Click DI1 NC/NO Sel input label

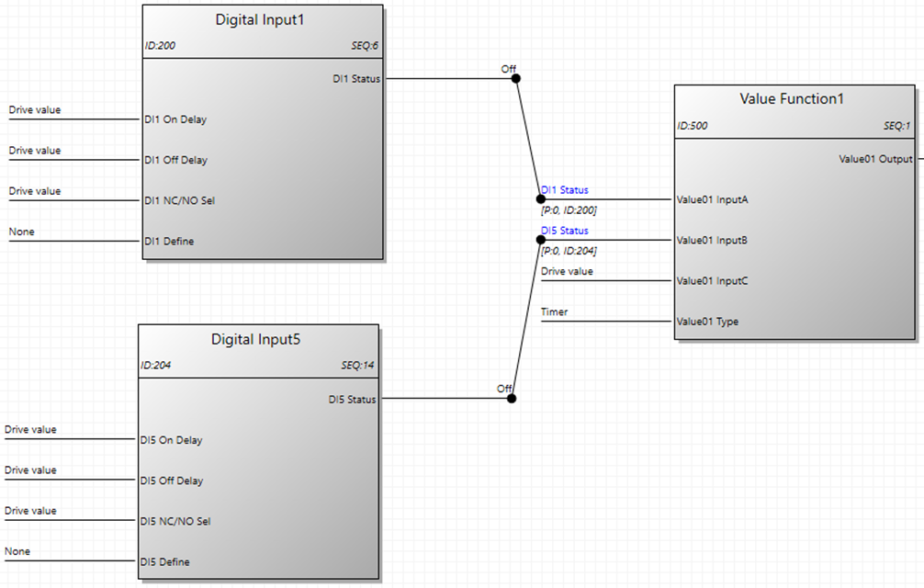click(x=180, y=201)
